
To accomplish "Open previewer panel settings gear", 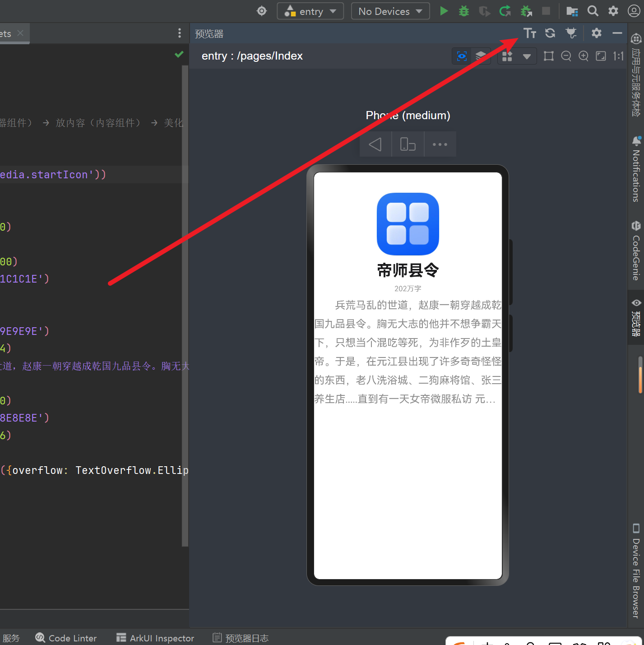I will tap(597, 33).
